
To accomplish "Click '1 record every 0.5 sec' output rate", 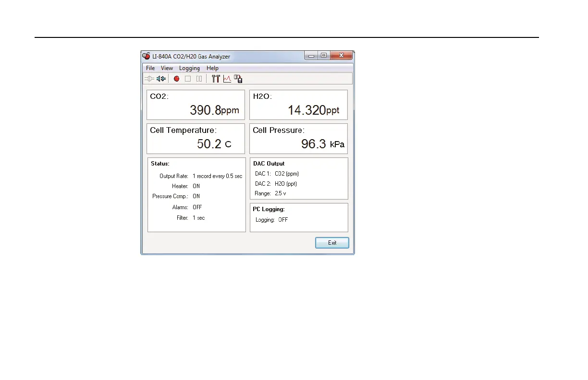I will click(x=217, y=176).
